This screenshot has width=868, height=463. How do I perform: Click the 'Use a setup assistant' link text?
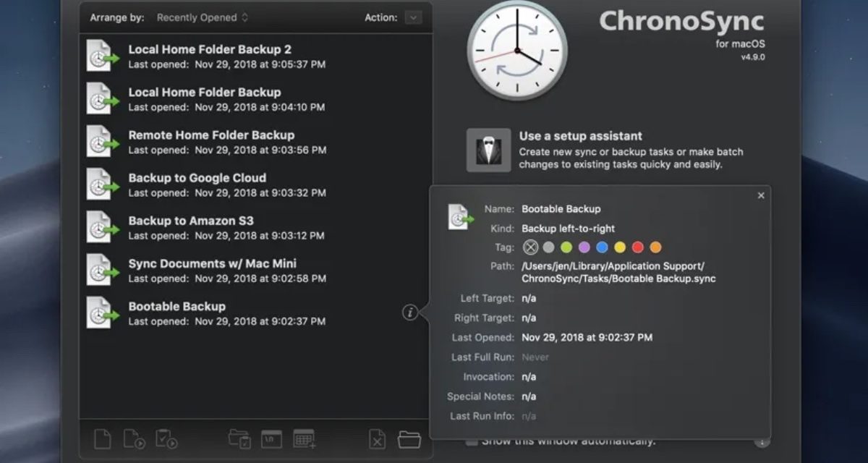580,136
